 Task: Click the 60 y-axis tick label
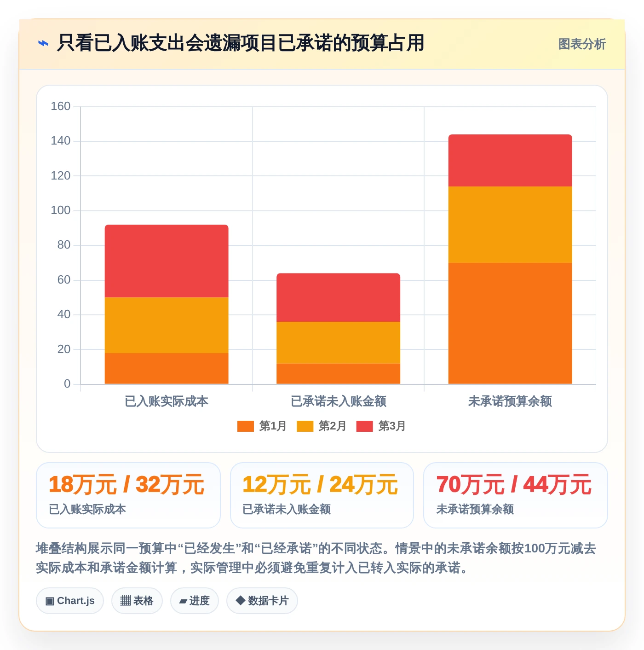64,280
